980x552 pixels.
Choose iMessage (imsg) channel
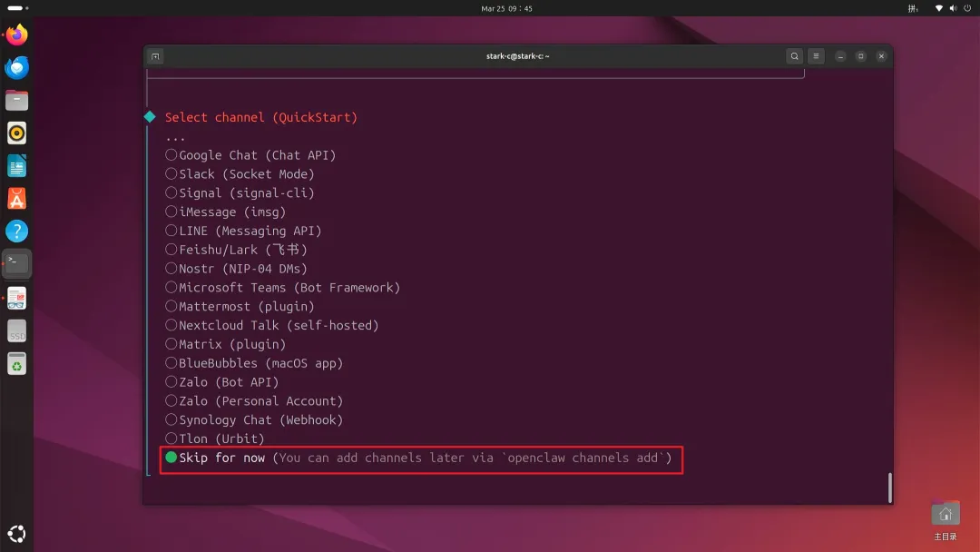pyautogui.click(x=226, y=212)
